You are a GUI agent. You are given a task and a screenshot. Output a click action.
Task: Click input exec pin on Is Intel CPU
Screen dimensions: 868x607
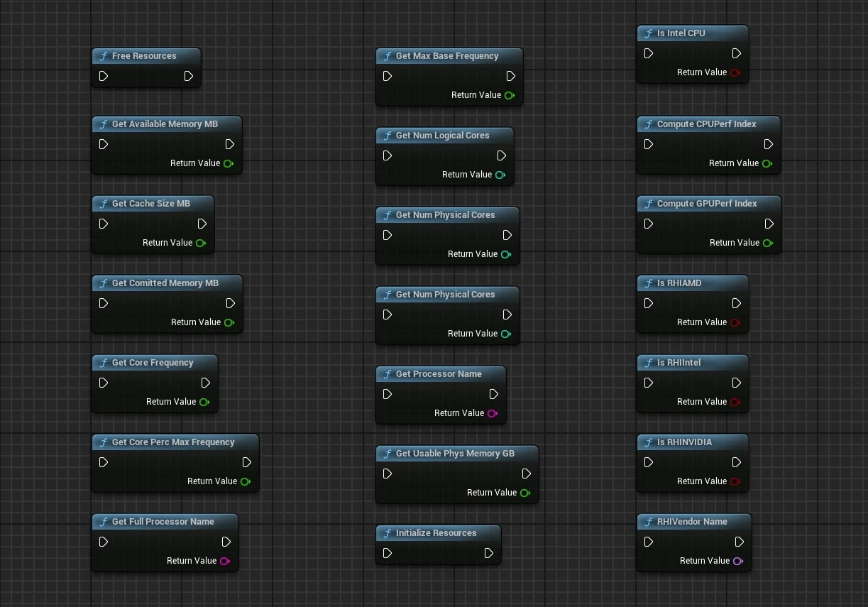point(649,53)
